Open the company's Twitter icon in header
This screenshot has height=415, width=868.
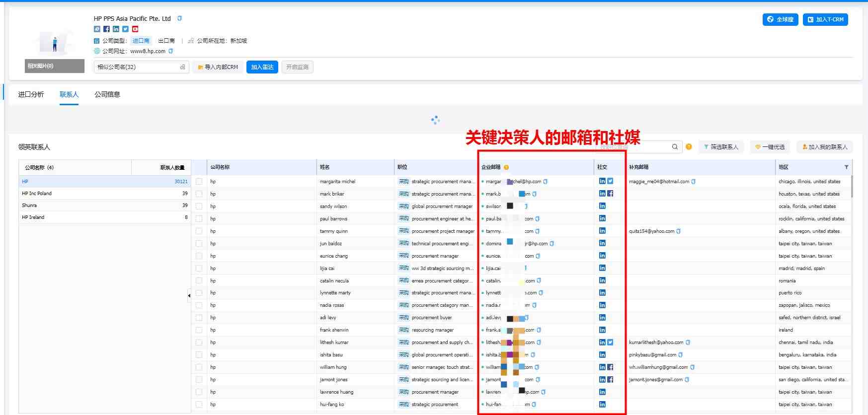pos(125,29)
